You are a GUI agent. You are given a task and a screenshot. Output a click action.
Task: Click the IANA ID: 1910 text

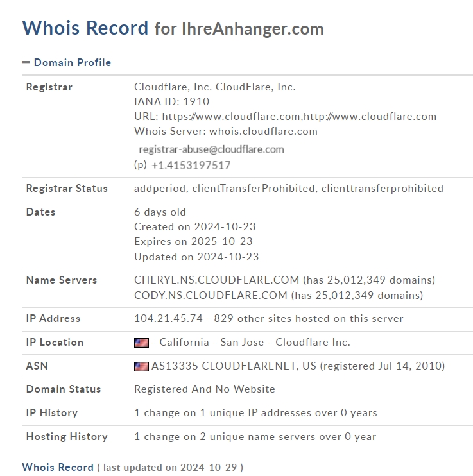click(171, 102)
